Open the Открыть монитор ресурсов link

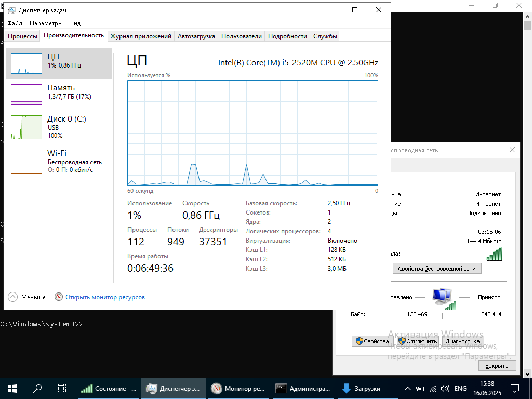(x=105, y=297)
